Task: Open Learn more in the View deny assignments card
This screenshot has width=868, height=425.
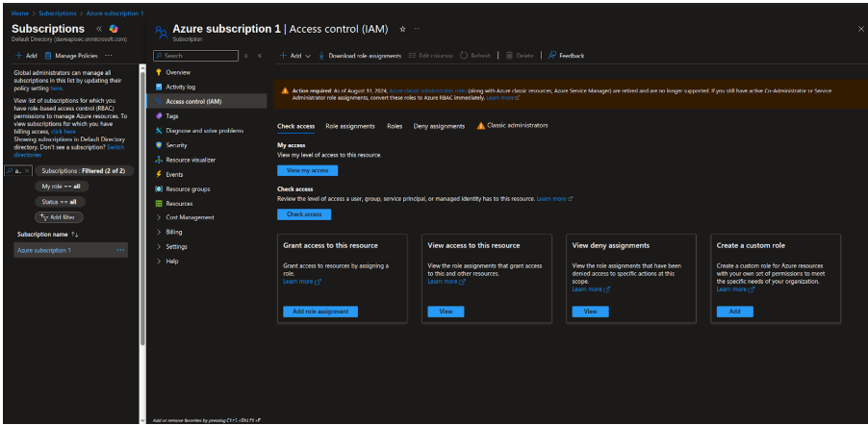Action: coord(591,289)
